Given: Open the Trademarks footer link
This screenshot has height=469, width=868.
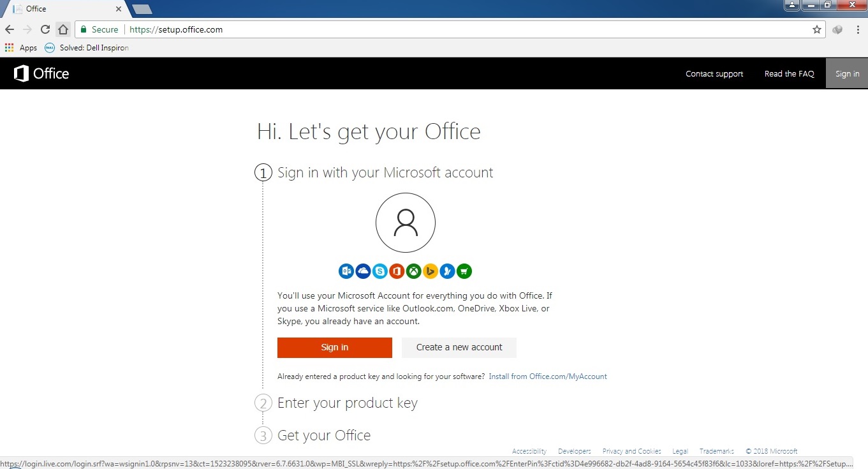Looking at the screenshot, I should pos(717,451).
